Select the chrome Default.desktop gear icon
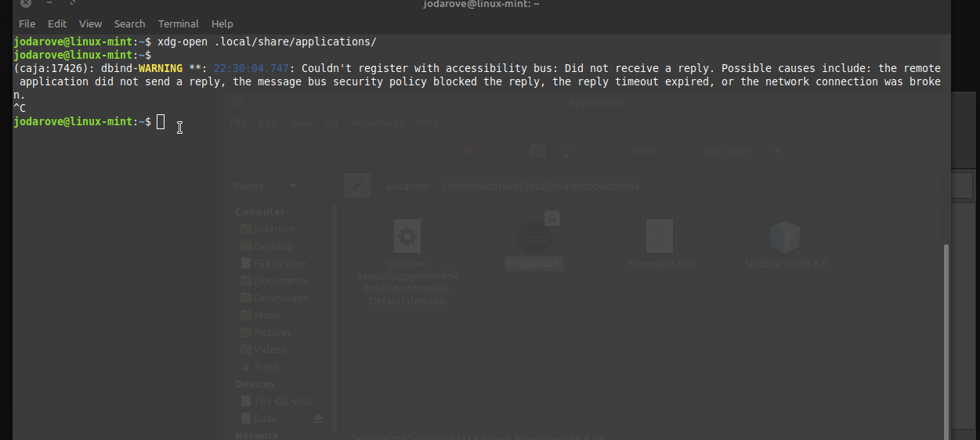Screen dimensions: 980x440 (407, 236)
